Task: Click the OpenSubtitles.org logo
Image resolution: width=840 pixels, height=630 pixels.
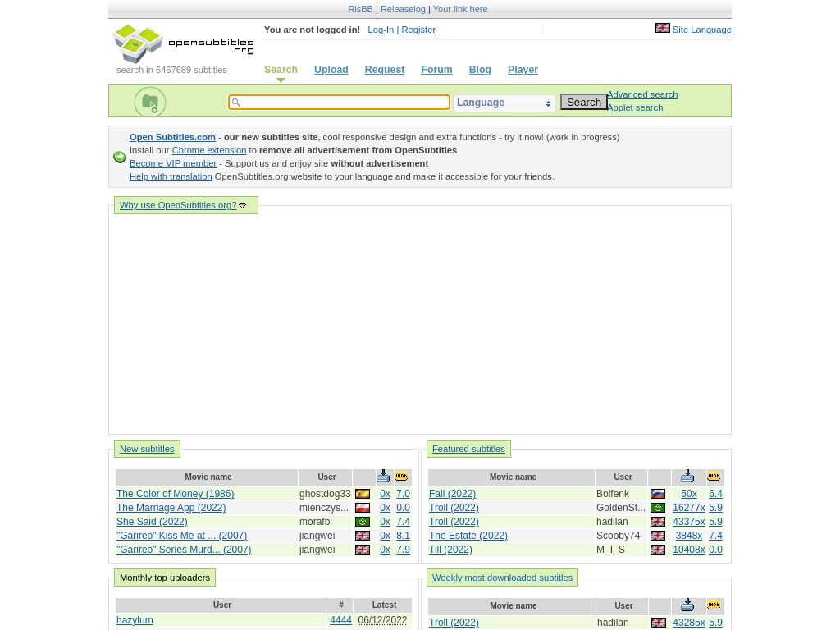Action: (x=183, y=44)
